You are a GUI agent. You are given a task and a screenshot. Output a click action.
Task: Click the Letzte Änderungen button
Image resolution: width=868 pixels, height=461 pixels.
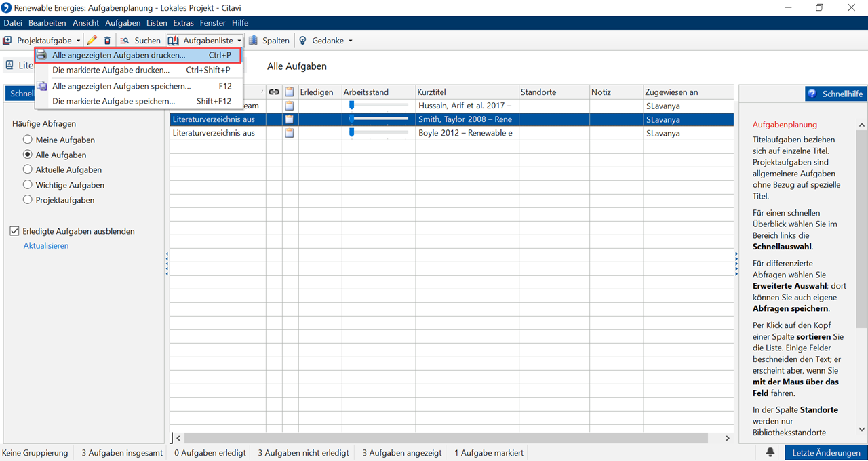pyautogui.click(x=825, y=452)
